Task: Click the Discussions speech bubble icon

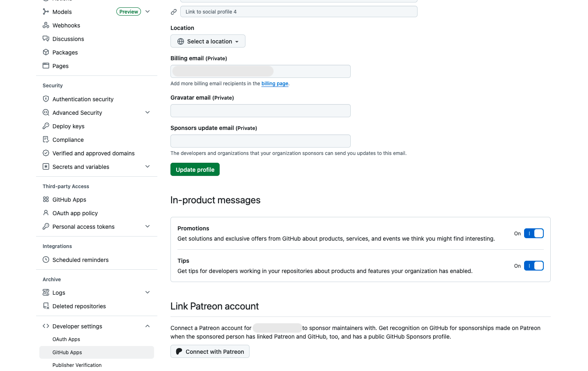Action: [46, 39]
